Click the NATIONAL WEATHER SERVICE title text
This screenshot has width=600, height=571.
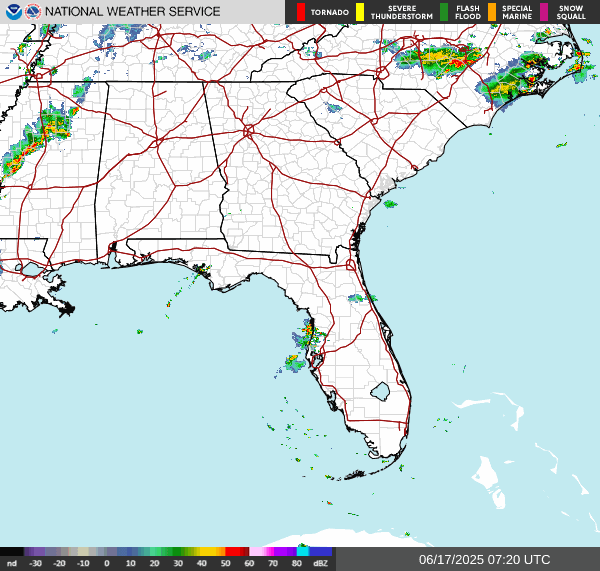point(132,12)
